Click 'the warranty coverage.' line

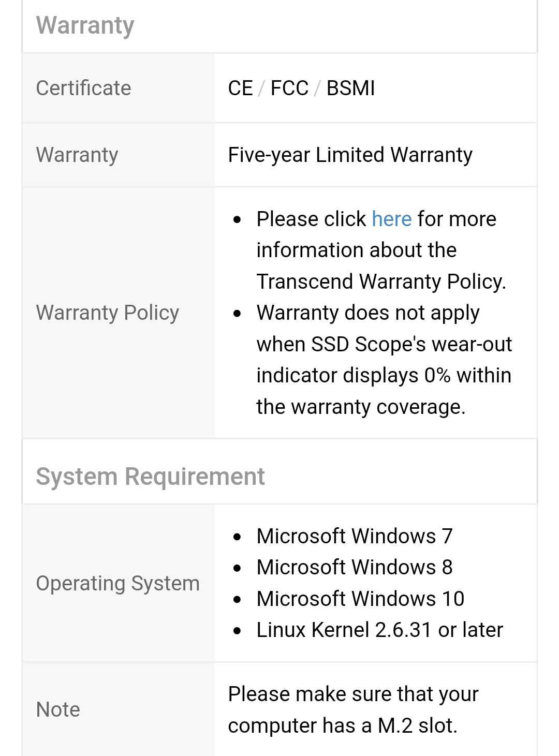[x=361, y=407]
